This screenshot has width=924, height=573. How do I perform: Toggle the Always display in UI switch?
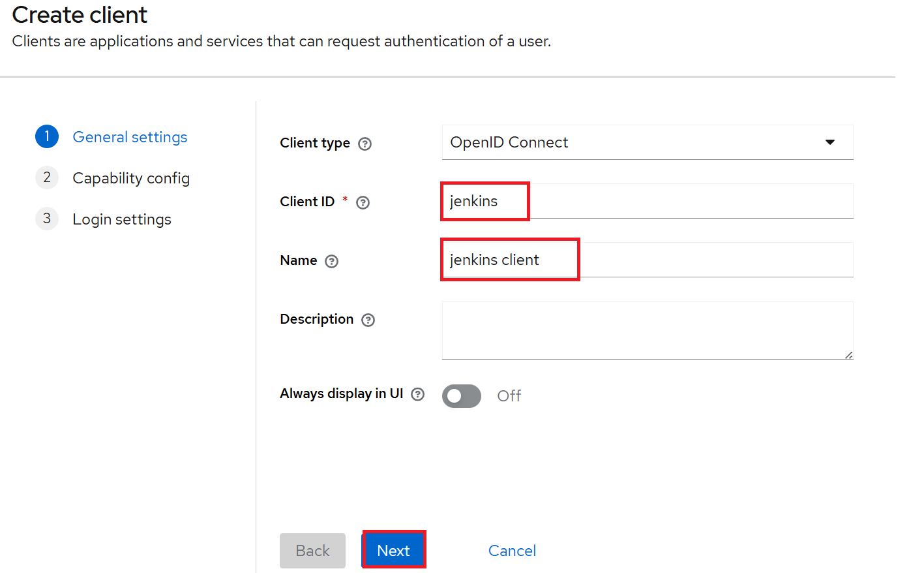462,396
